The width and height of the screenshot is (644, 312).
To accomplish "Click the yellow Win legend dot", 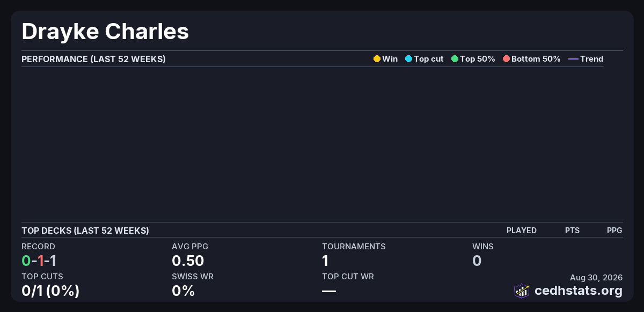I will [x=377, y=59].
